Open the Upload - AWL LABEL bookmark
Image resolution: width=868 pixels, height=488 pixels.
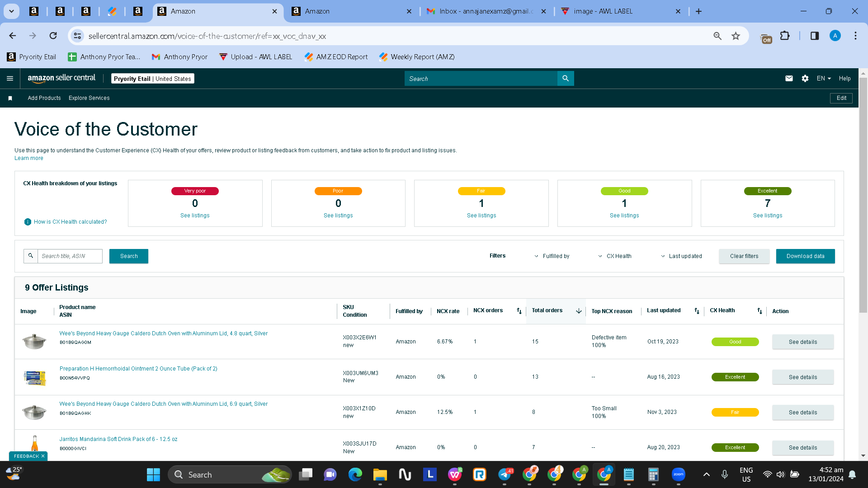click(256, 57)
